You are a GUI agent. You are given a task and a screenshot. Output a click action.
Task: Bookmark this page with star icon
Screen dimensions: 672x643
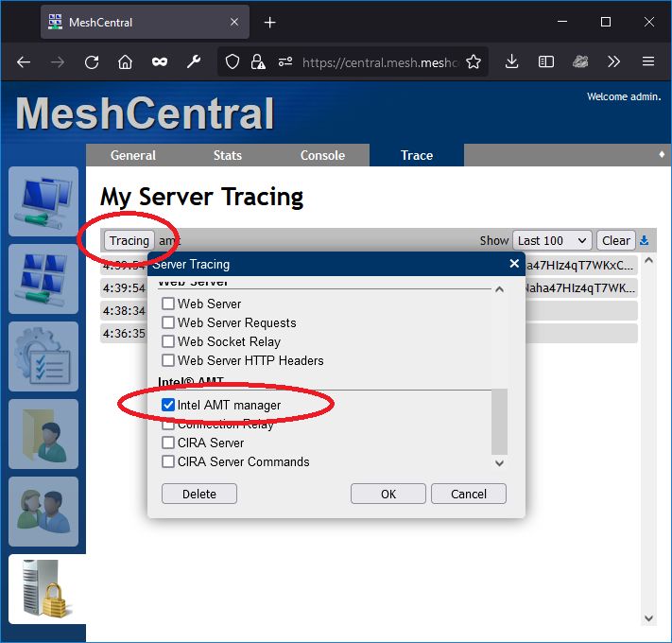474,62
